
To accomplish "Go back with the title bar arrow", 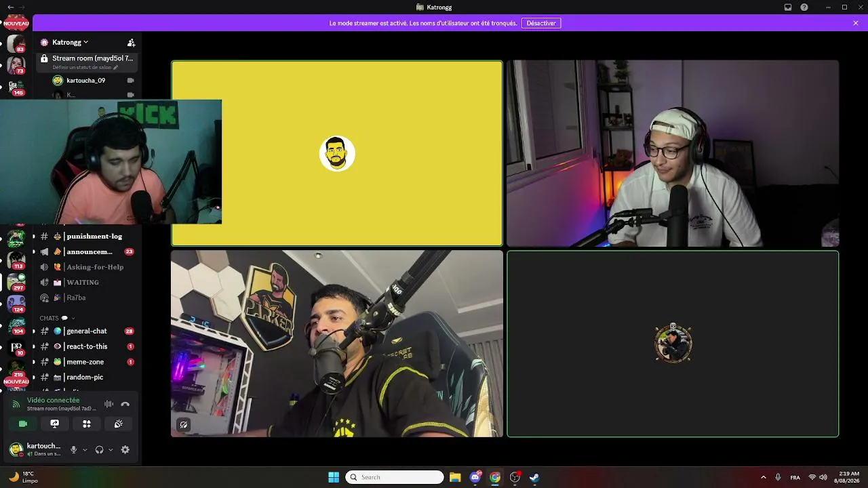I will pyautogui.click(x=10, y=7).
